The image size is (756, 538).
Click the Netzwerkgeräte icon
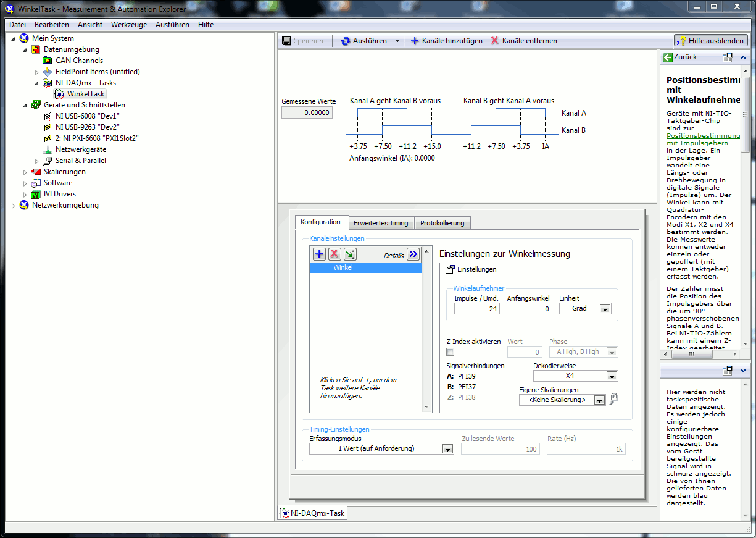[x=48, y=149]
